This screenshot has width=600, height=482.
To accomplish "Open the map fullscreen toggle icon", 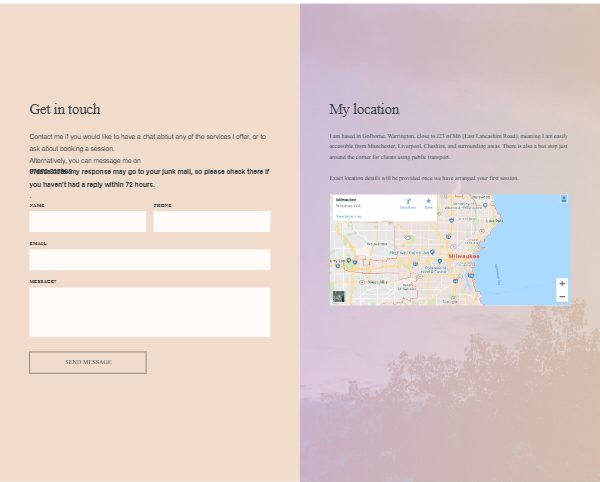I will 564,199.
